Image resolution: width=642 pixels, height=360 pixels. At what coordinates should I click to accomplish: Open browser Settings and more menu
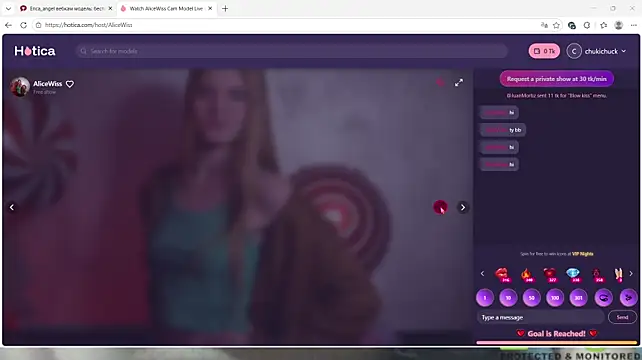tap(633, 25)
